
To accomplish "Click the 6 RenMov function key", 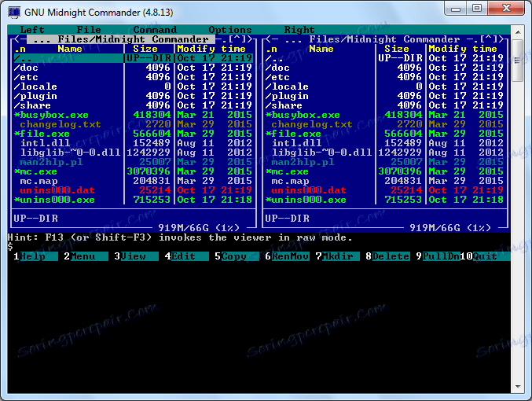I will [x=287, y=256].
